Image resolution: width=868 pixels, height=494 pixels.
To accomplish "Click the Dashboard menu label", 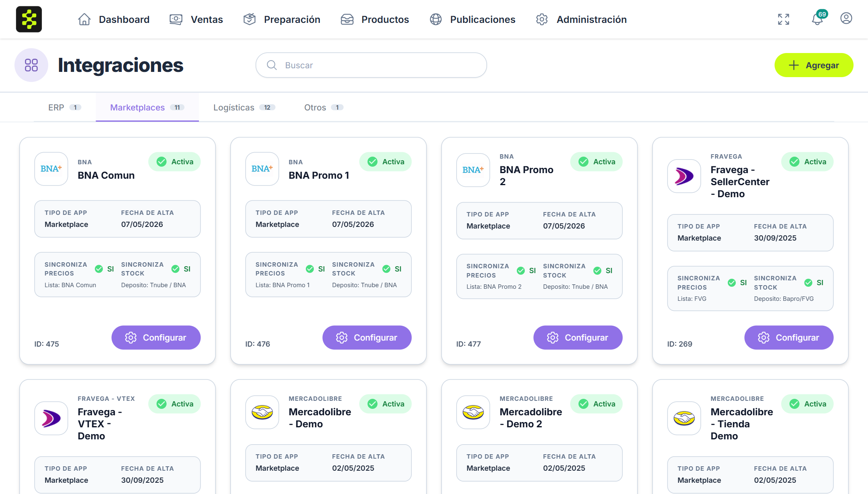I will coord(124,19).
